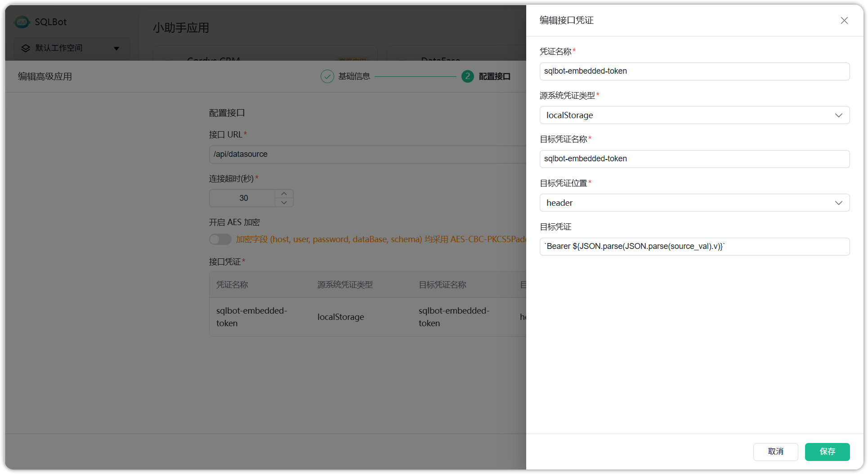The width and height of the screenshot is (868, 474).
Task: Click the localStorage cell in credentials table
Action: 340,317
